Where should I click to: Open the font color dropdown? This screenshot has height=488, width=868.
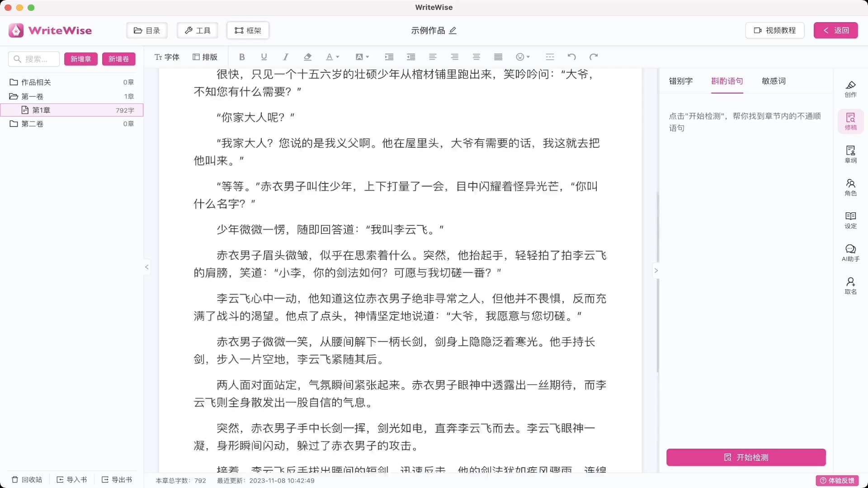click(332, 57)
